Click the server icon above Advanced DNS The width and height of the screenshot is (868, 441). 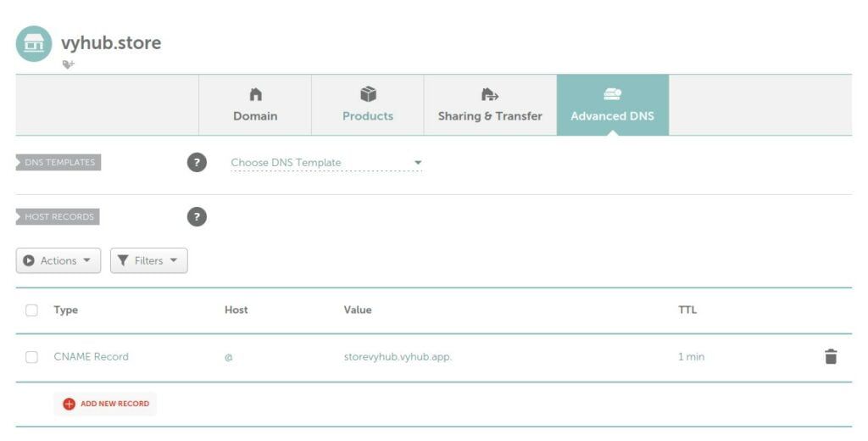pyautogui.click(x=612, y=95)
